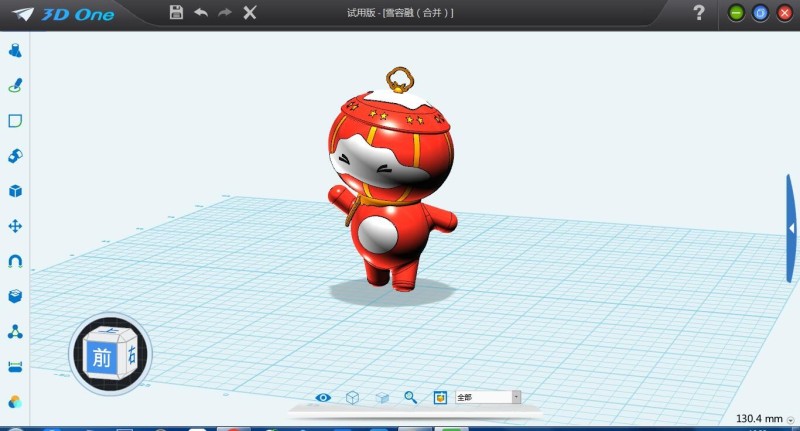Expand the filter list with its arrow button
The image size is (800, 431).
(516, 397)
